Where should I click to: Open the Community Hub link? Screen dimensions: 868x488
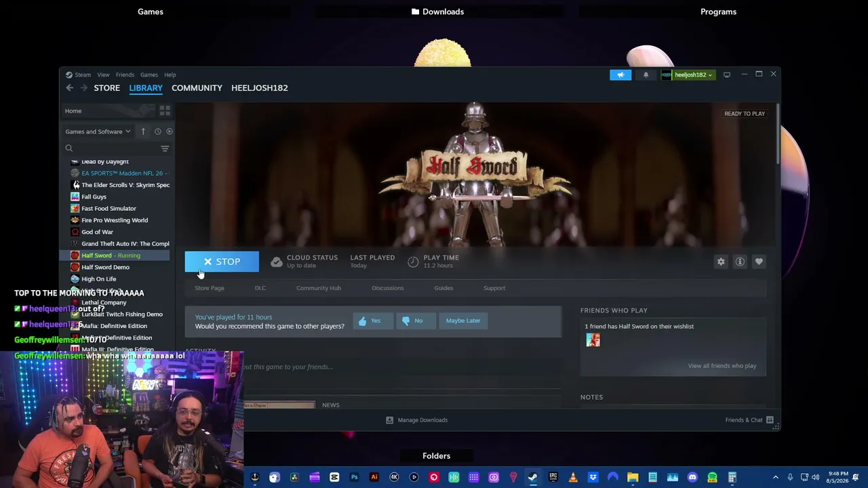(319, 288)
